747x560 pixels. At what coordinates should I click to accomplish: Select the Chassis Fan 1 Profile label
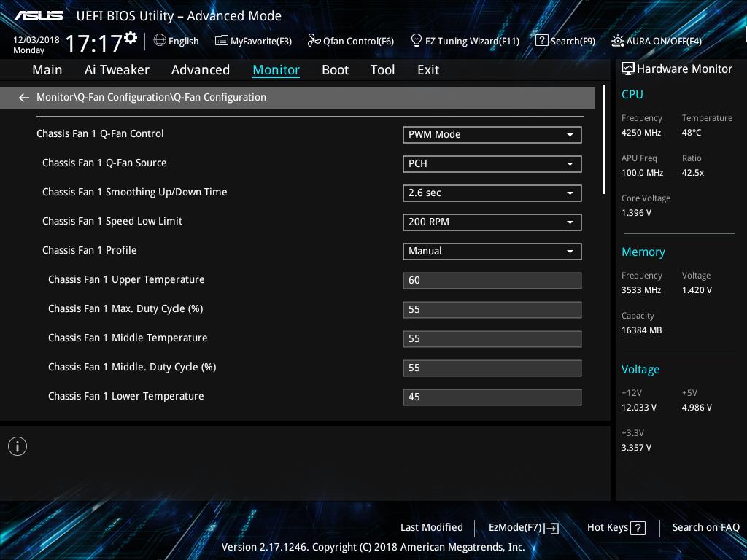(90, 250)
